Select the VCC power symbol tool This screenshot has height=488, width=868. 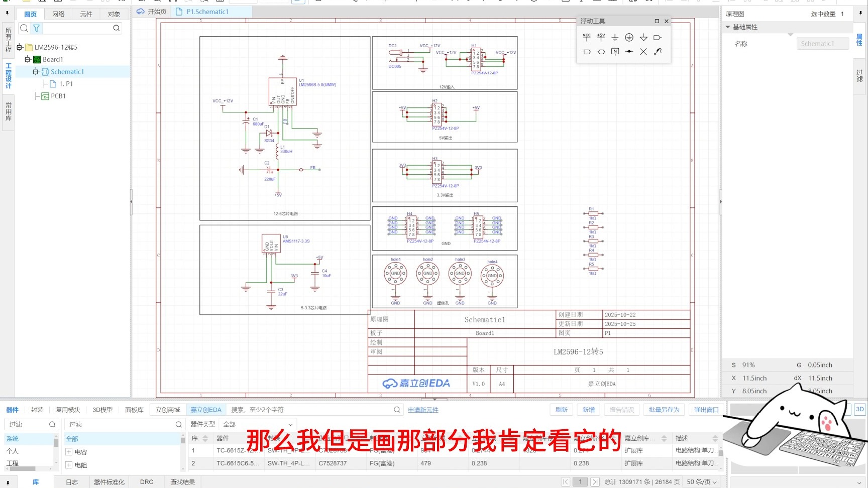point(586,37)
